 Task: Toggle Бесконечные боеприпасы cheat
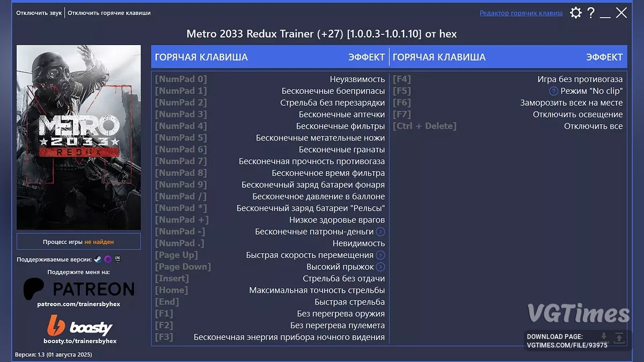click(x=333, y=91)
